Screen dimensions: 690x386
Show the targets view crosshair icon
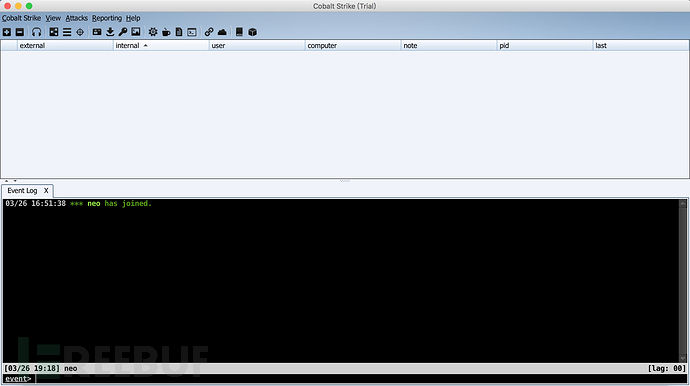pyautogui.click(x=80, y=32)
